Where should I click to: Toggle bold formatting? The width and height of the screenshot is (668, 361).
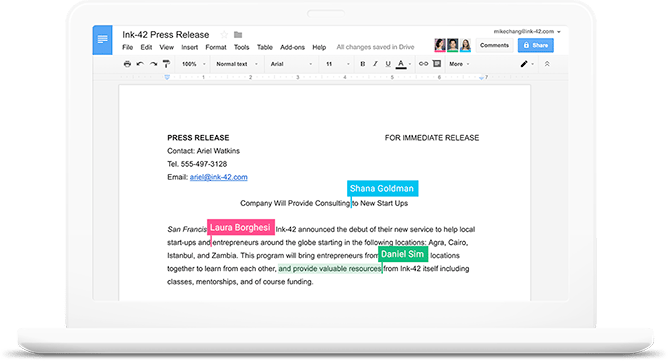click(363, 64)
